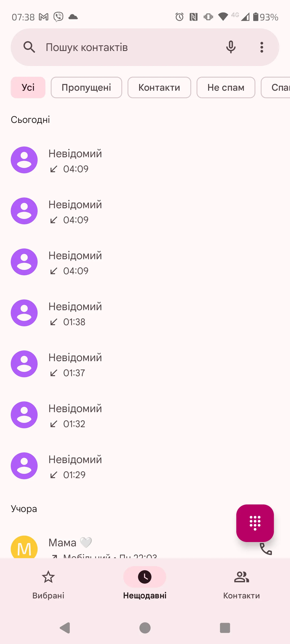Toggle the Не спам filter chip
The width and height of the screenshot is (290, 644).
pyautogui.click(x=226, y=87)
